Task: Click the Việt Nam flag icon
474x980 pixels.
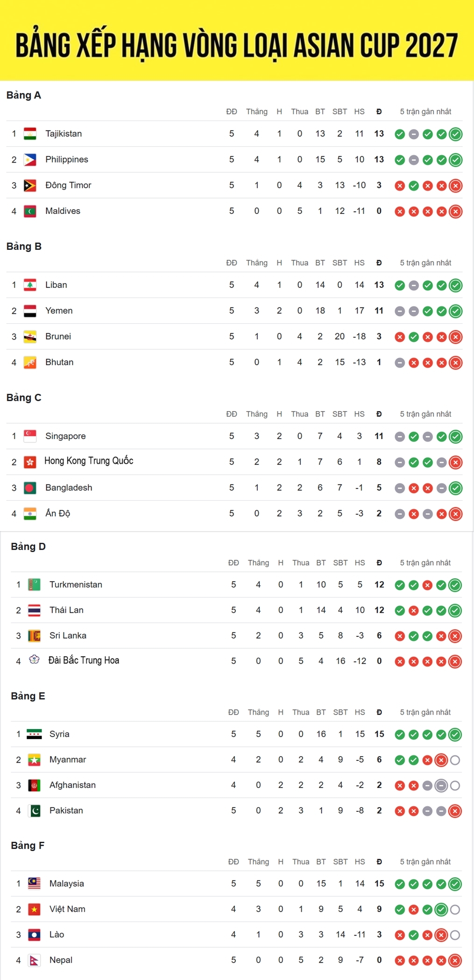Action: [x=34, y=909]
